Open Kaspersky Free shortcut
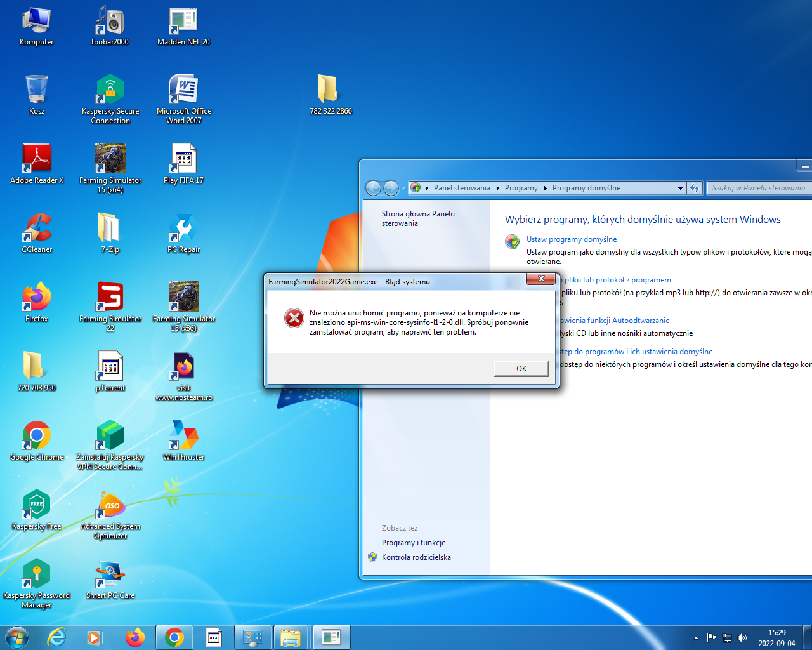 pyautogui.click(x=36, y=510)
